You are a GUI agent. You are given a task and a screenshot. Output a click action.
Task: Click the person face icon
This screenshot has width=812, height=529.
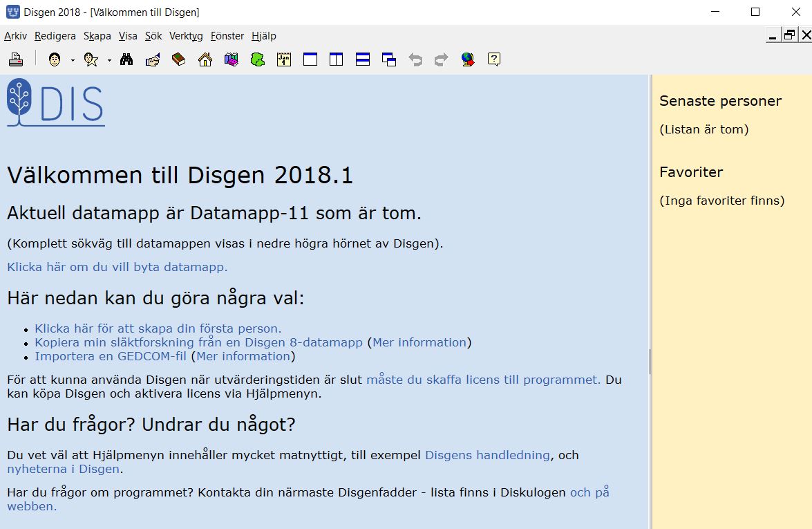click(x=55, y=59)
